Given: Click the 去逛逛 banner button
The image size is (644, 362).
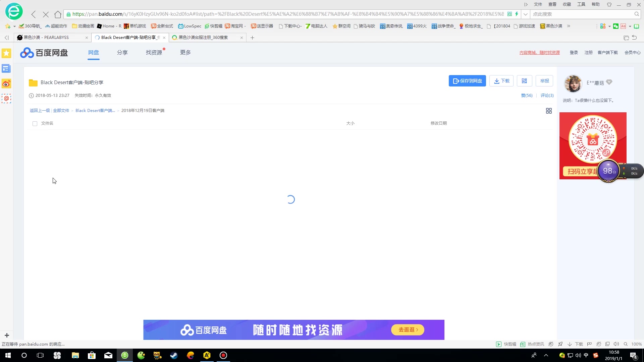Looking at the screenshot, I should [408, 330].
